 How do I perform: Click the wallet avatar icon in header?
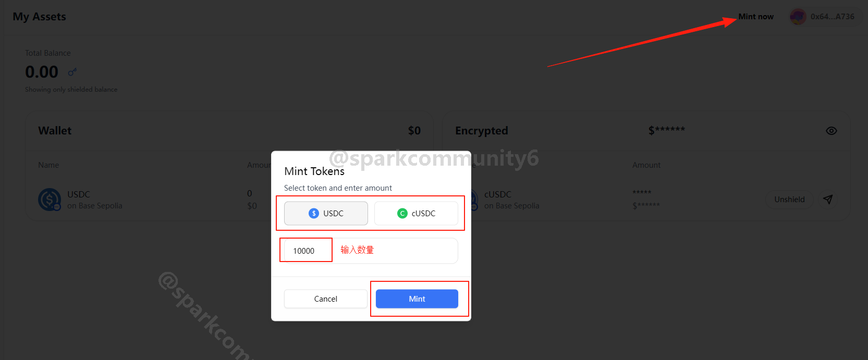798,17
